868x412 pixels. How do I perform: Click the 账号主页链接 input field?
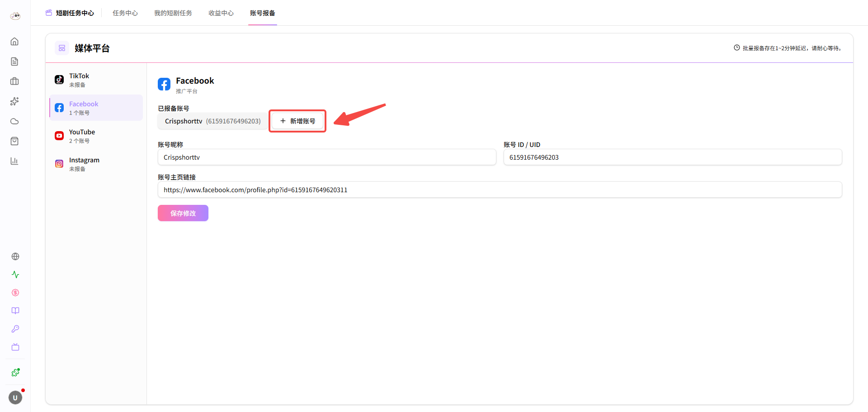click(x=500, y=190)
